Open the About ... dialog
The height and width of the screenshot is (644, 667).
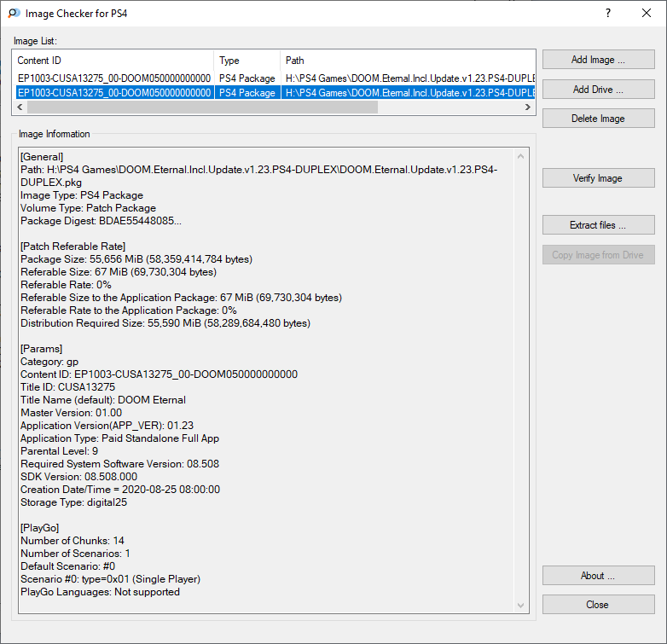(x=598, y=576)
